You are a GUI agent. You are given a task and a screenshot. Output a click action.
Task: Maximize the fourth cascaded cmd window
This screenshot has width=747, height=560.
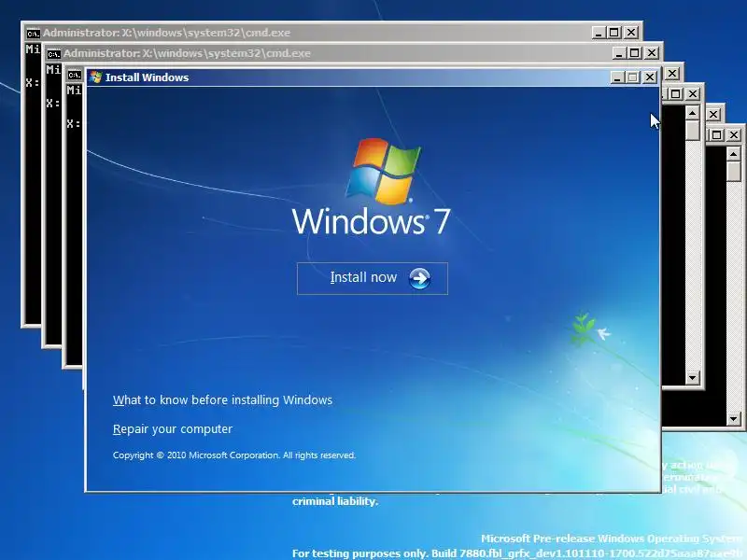click(676, 94)
